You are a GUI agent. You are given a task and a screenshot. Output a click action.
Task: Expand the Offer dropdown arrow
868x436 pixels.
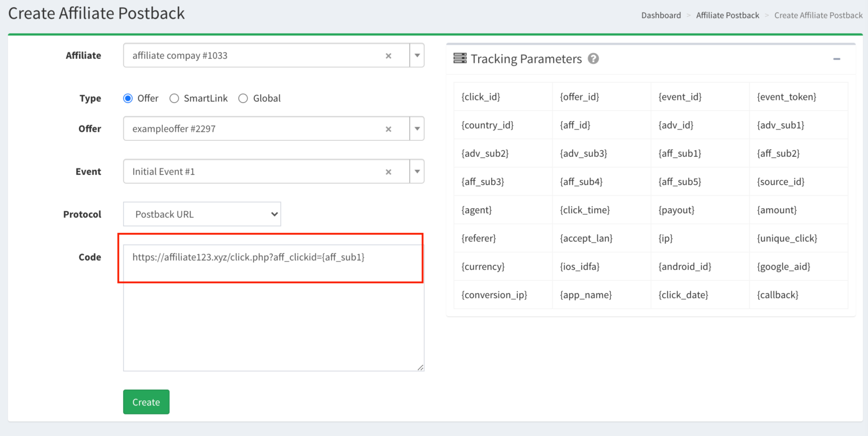coord(417,129)
